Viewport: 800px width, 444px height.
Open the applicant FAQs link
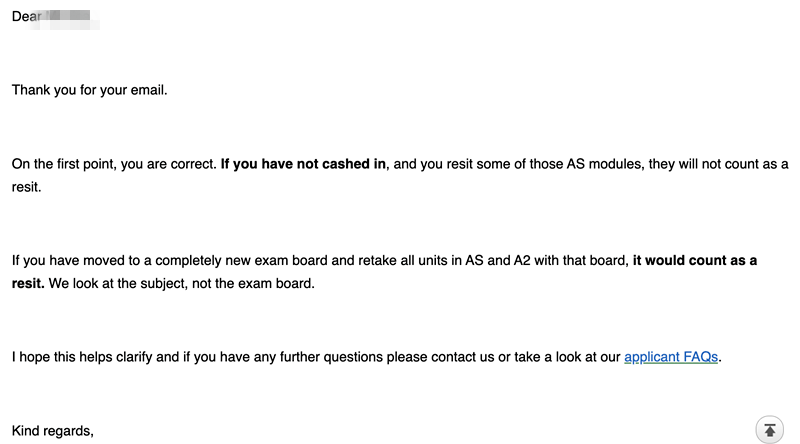pyautogui.click(x=671, y=357)
